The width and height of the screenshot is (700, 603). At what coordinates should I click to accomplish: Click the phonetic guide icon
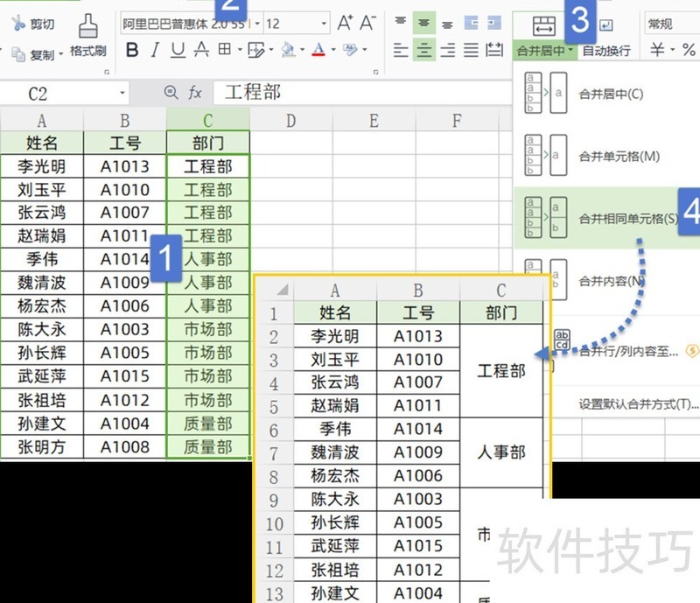pyautogui.click(x=350, y=50)
